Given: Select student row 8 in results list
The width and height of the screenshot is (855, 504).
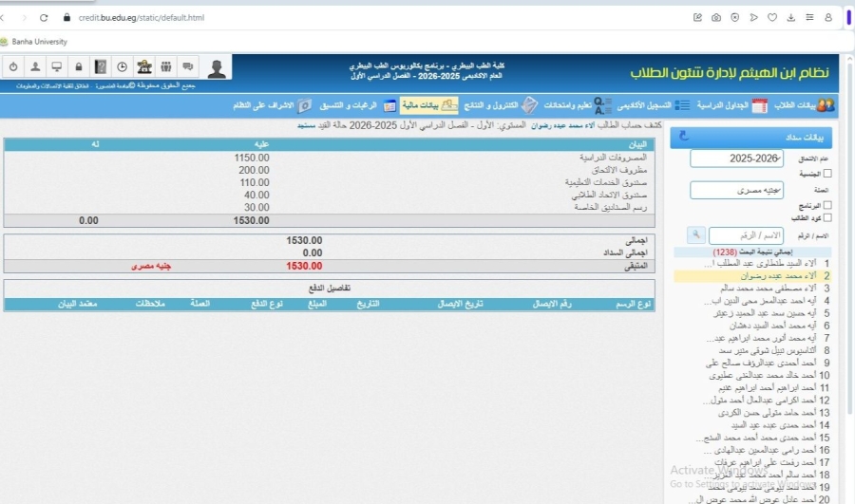Looking at the screenshot, I should [x=752, y=350].
